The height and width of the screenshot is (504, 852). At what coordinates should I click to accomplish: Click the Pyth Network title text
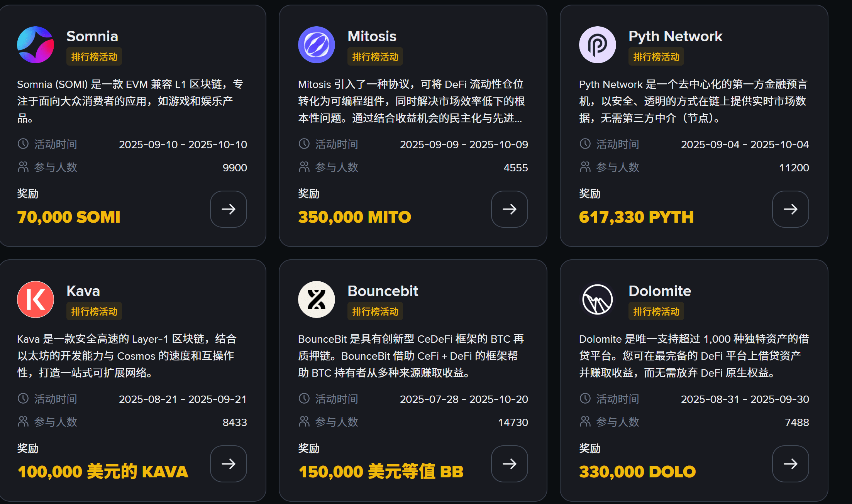[x=675, y=36]
